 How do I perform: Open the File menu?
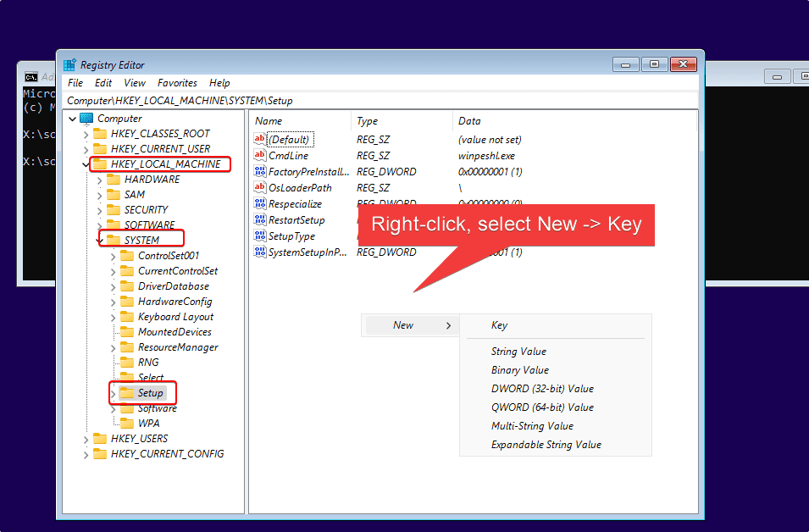coord(75,82)
